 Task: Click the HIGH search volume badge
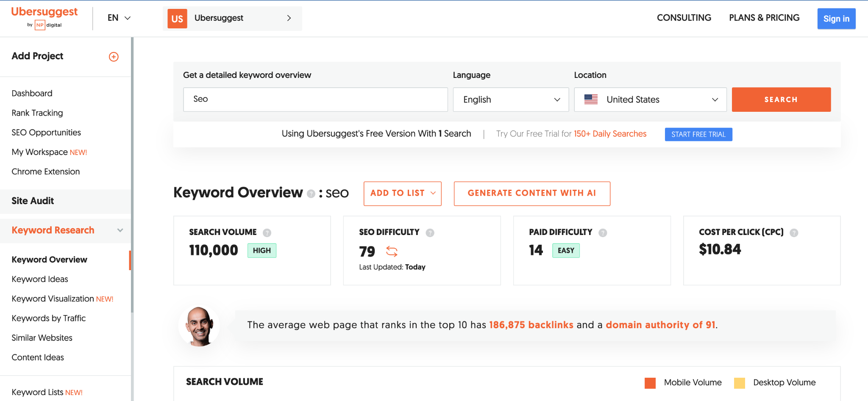click(262, 251)
